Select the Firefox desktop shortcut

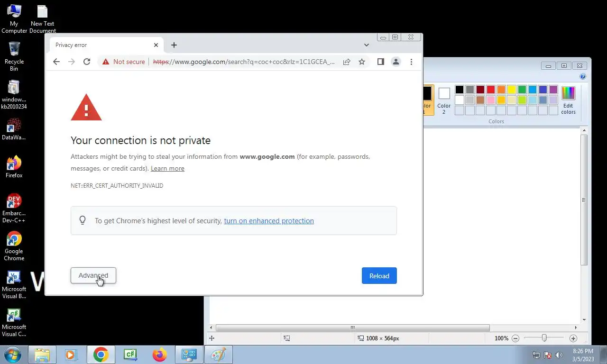tap(14, 167)
